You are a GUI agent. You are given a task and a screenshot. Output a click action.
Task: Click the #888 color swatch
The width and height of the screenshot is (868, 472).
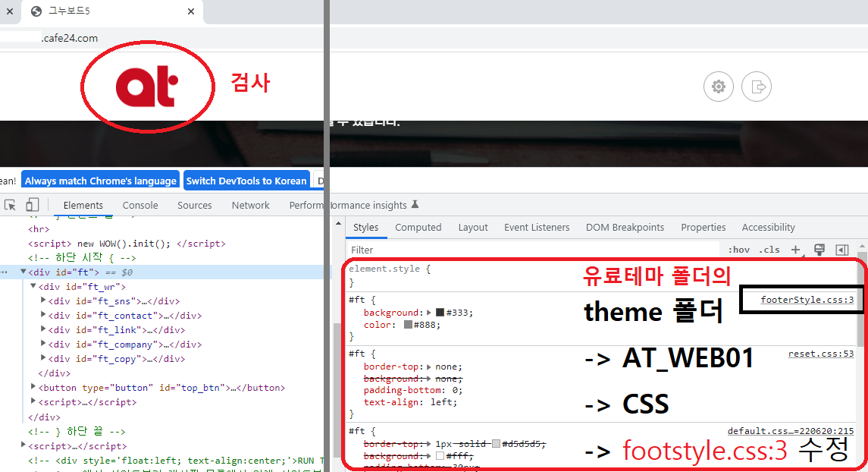tap(408, 325)
